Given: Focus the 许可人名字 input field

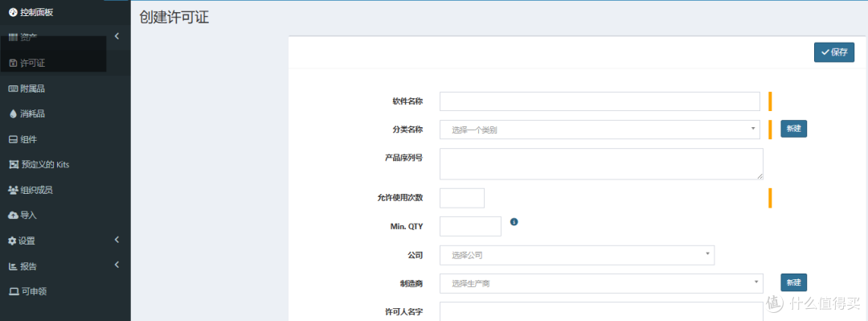Looking at the screenshot, I should click(x=602, y=311).
